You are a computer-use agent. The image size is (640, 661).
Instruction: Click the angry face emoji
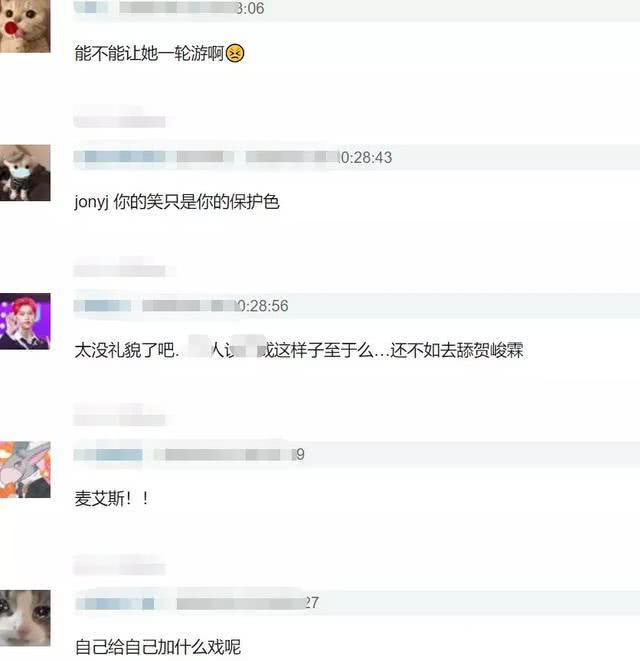(x=235, y=54)
